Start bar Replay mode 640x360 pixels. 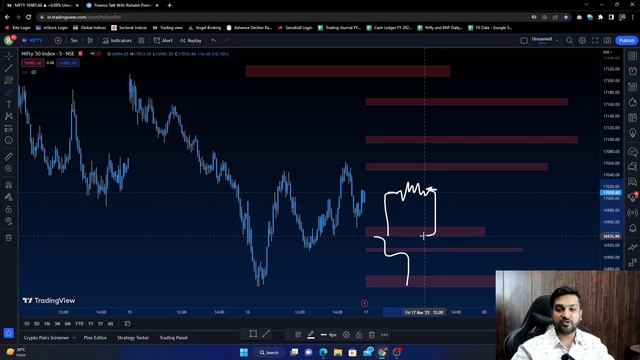[191, 40]
